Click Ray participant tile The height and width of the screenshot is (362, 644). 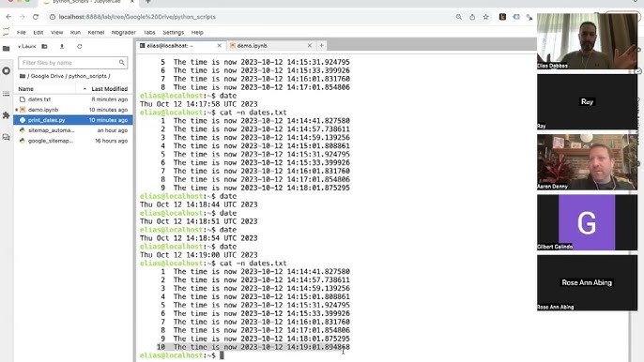[588, 102]
